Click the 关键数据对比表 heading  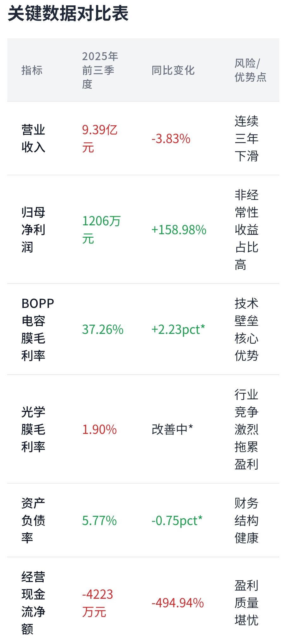tap(68, 14)
